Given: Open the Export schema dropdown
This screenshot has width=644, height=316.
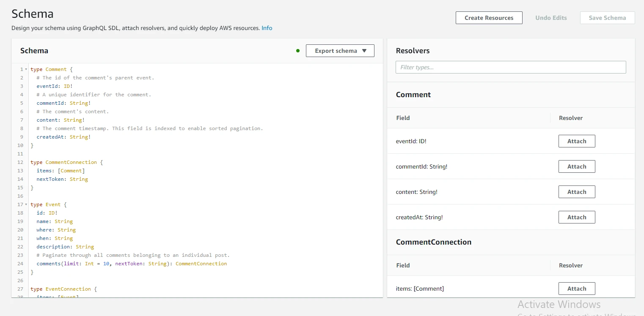Looking at the screenshot, I should [x=340, y=51].
